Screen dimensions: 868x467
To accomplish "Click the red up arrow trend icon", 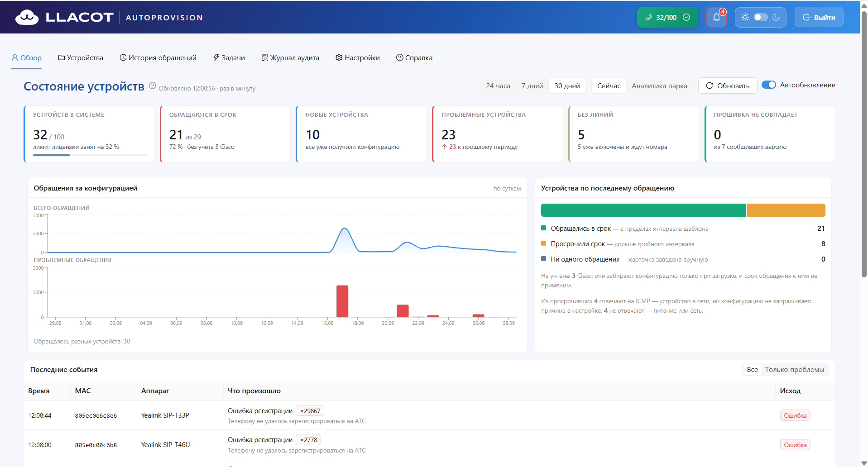I will [x=445, y=147].
